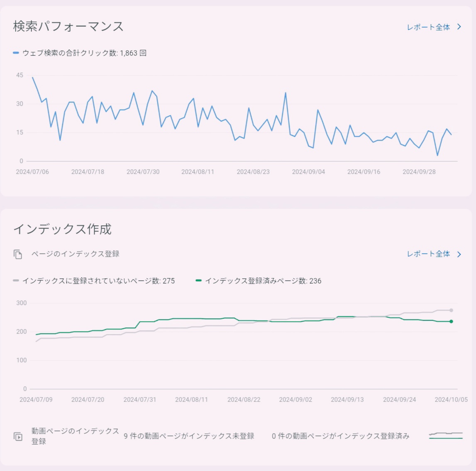Open the 検索パフォーマンス レポート全体 link
This screenshot has height=471, width=476.
click(428, 27)
